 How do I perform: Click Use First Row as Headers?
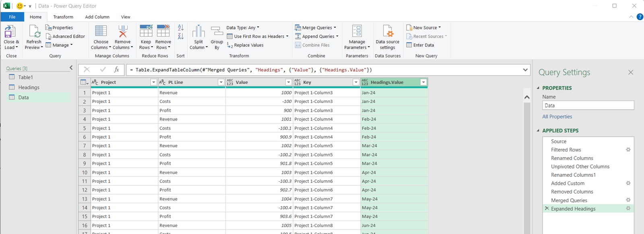258,36
